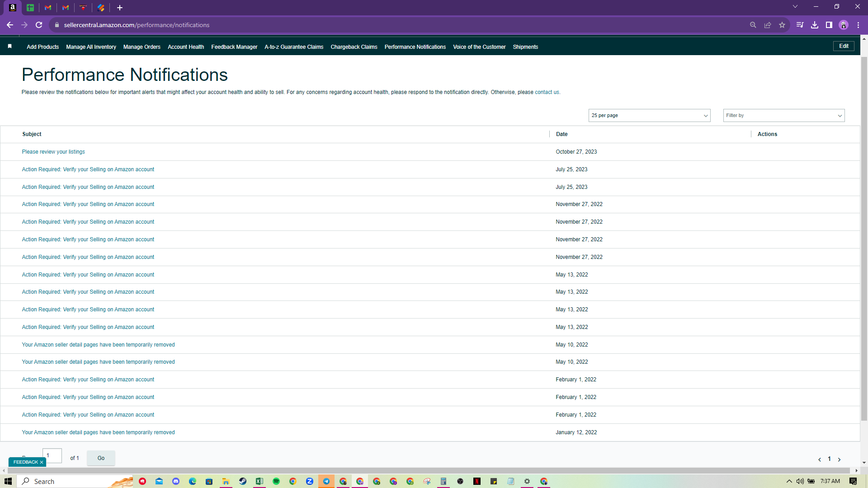The image size is (868, 488).
Task: Open the tab search chevron
Action: (x=795, y=6)
